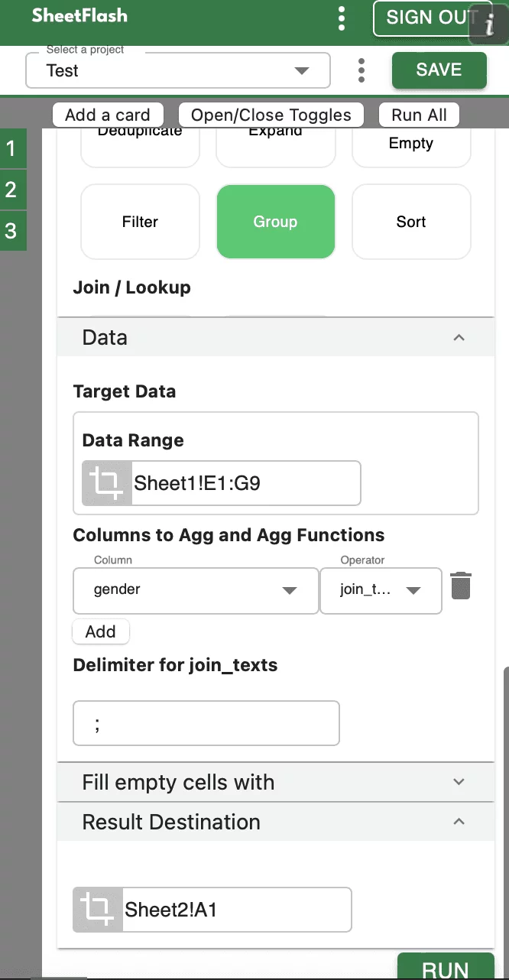Click the delimiter for join_texts input field
The image size is (509, 980).
pos(206,723)
